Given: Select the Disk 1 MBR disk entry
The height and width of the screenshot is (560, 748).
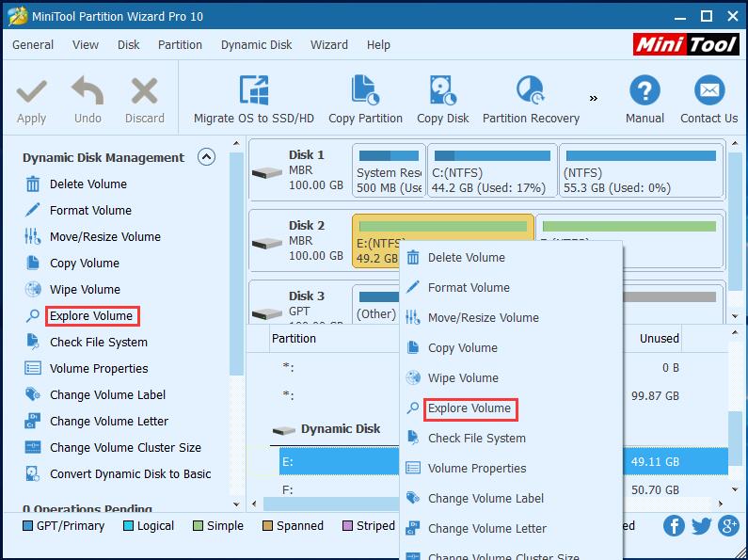Looking at the screenshot, I should click(x=300, y=170).
